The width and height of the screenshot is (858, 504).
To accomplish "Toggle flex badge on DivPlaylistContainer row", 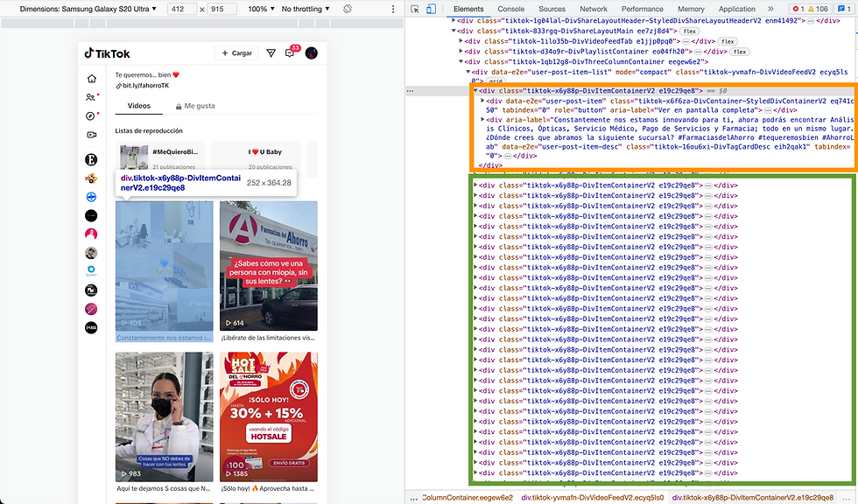I will [740, 52].
